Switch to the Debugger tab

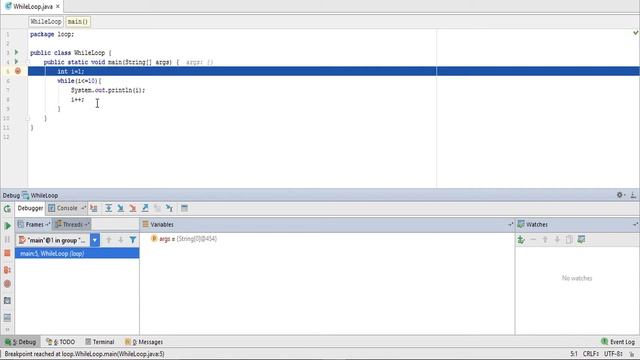coord(30,209)
